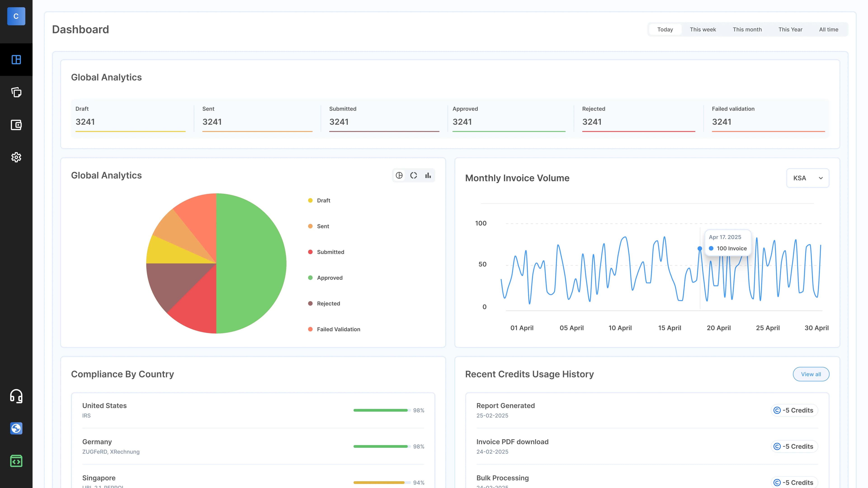Open the documents copy icon in sidebar
The height and width of the screenshot is (488, 868).
16,92
